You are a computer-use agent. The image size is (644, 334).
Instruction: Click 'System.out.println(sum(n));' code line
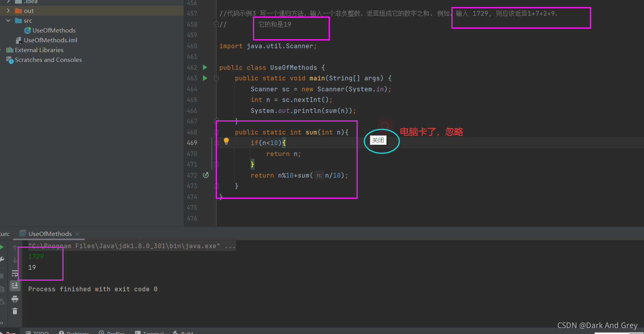pos(304,111)
